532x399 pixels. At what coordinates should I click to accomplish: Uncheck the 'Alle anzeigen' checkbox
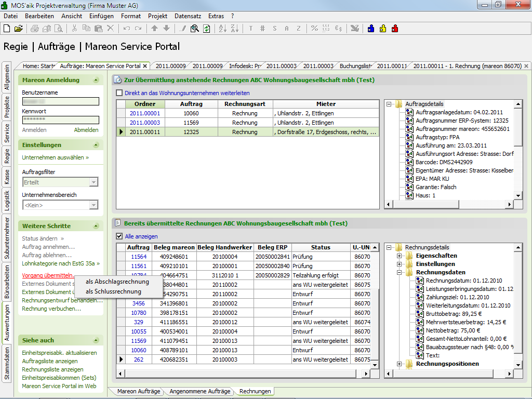click(119, 236)
